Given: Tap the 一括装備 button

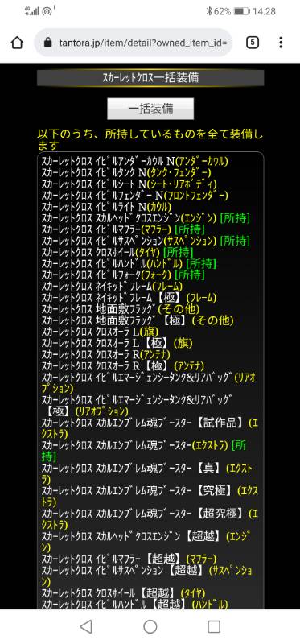Looking at the screenshot, I should (150, 109).
